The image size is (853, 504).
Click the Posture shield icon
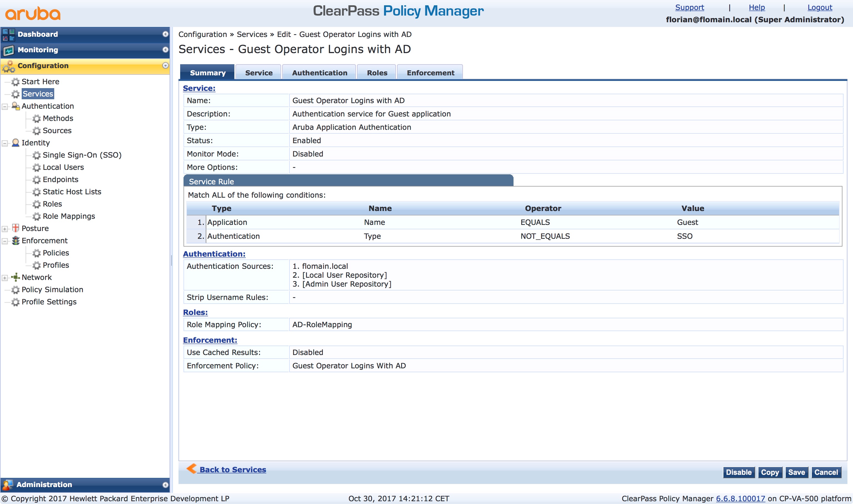[16, 228]
